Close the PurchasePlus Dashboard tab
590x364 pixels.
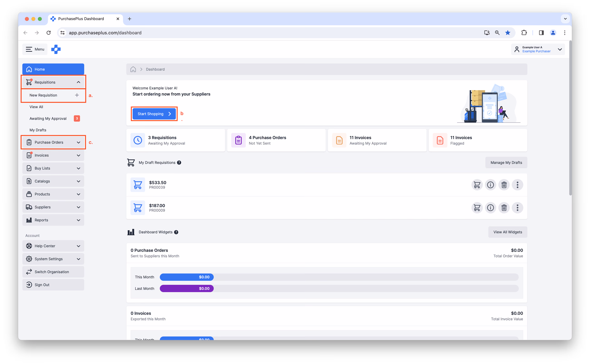(x=118, y=19)
